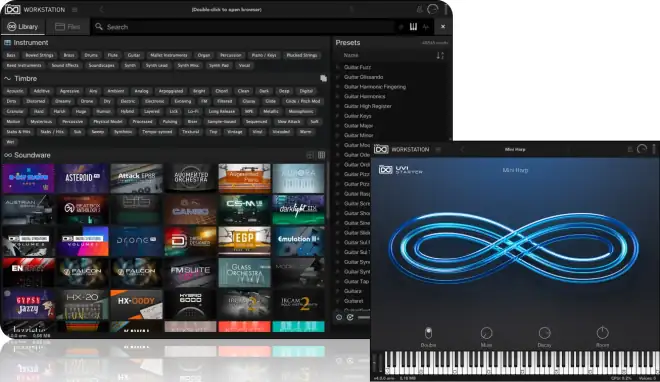Click the preview icon below the presets list
This screenshot has height=382, width=660.
(339, 317)
